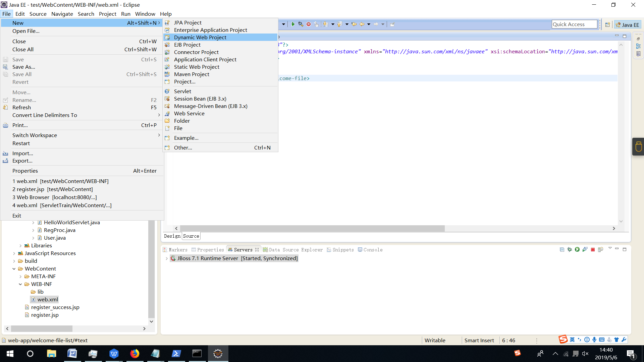Open Firefox from the taskbar
Image resolution: width=644 pixels, height=362 pixels.
(x=135, y=354)
